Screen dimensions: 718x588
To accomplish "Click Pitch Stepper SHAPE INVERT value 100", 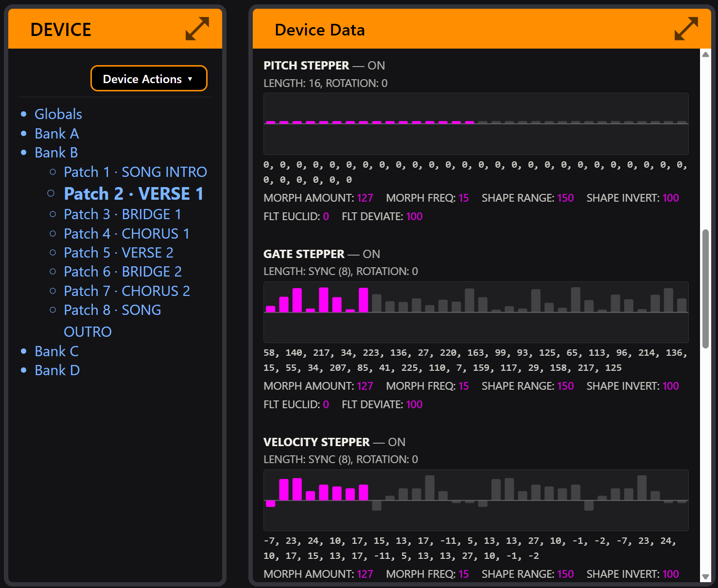I will (x=671, y=198).
